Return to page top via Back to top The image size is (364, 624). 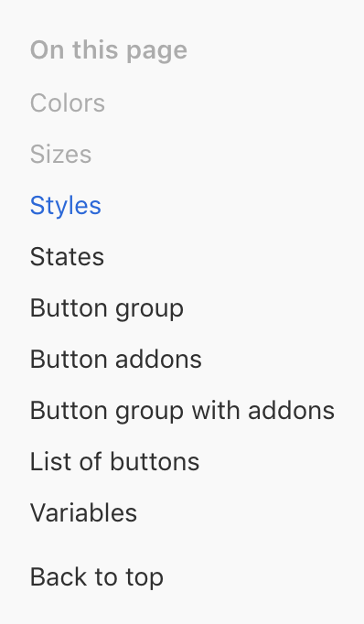[97, 577]
